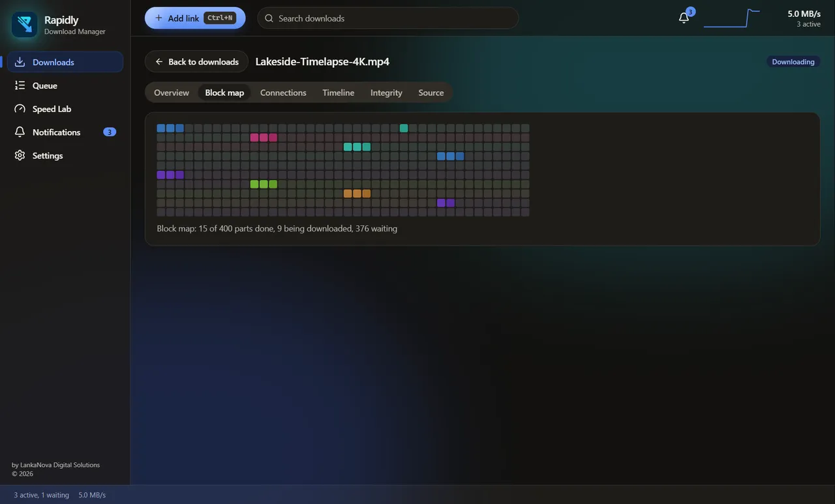Select the Block map tab
Screen dimensions: 835x504
click(x=224, y=93)
